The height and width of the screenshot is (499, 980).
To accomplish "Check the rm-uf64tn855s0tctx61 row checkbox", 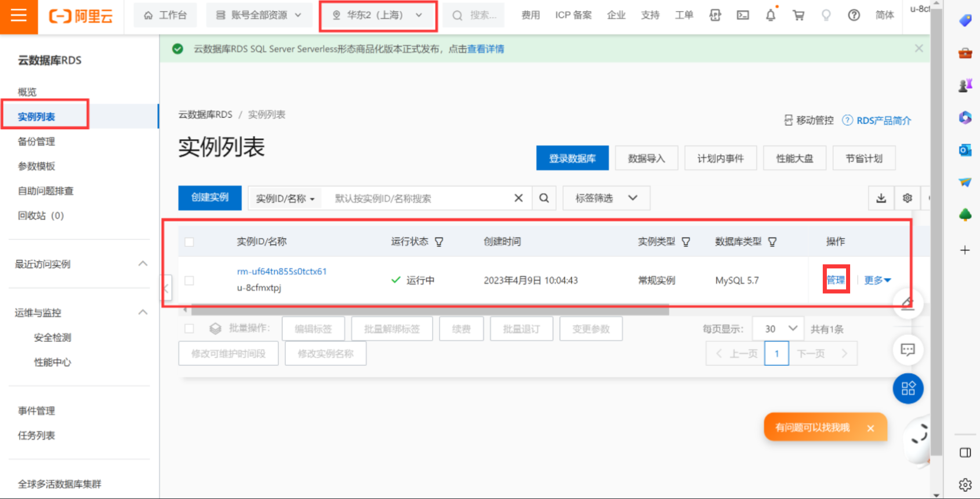I will (x=189, y=281).
